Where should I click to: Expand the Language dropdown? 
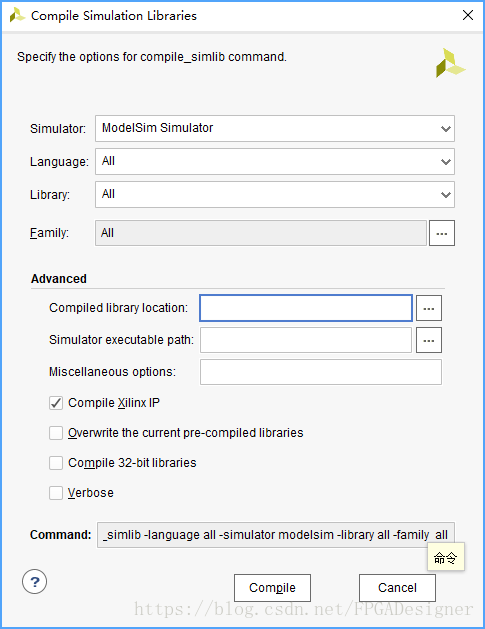(275, 161)
